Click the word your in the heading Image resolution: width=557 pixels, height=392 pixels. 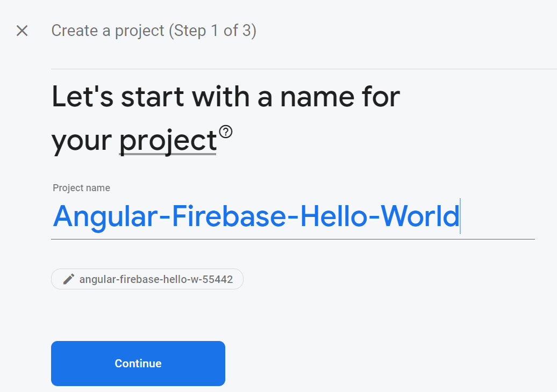[82, 142]
